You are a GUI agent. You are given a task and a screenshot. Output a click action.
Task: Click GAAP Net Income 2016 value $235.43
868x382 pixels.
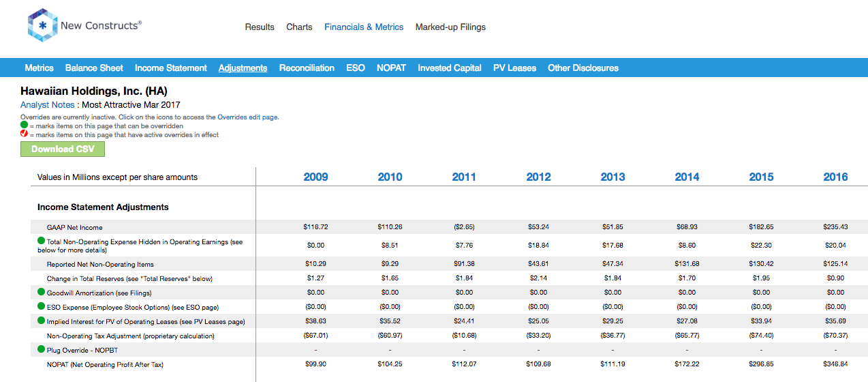point(835,227)
